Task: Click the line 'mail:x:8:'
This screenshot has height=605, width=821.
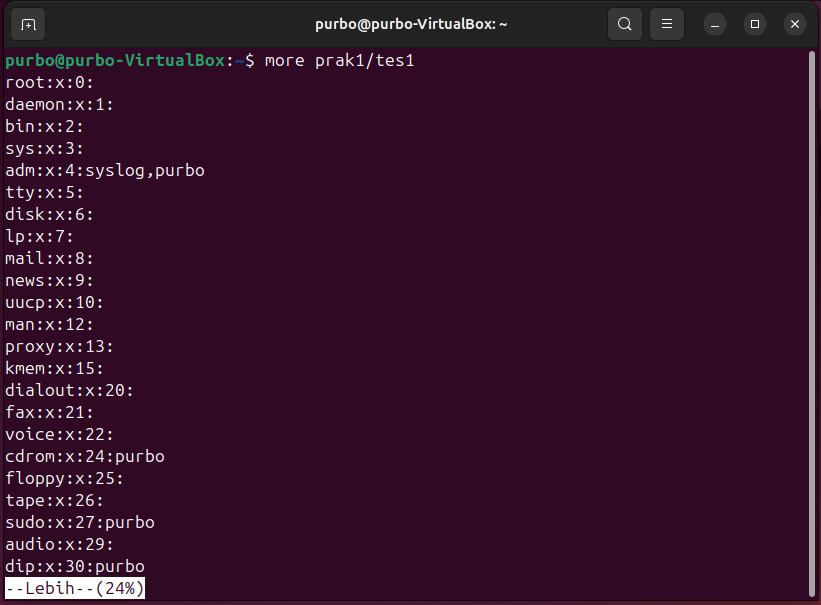Action: (x=49, y=259)
